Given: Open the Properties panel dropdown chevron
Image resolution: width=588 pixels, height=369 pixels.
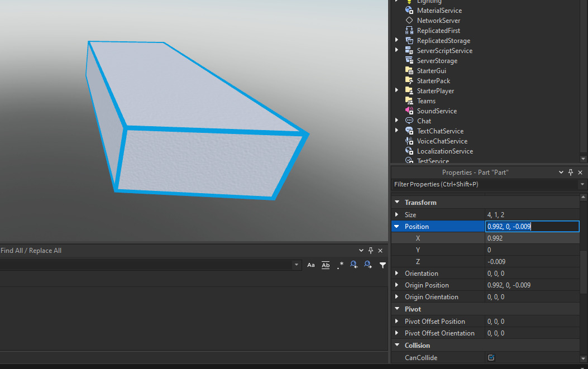Looking at the screenshot, I should 561,172.
